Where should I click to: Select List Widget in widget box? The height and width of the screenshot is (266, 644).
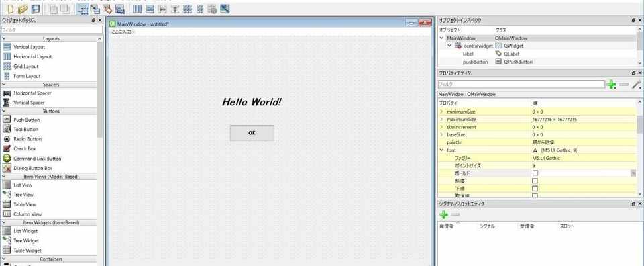[25, 231]
